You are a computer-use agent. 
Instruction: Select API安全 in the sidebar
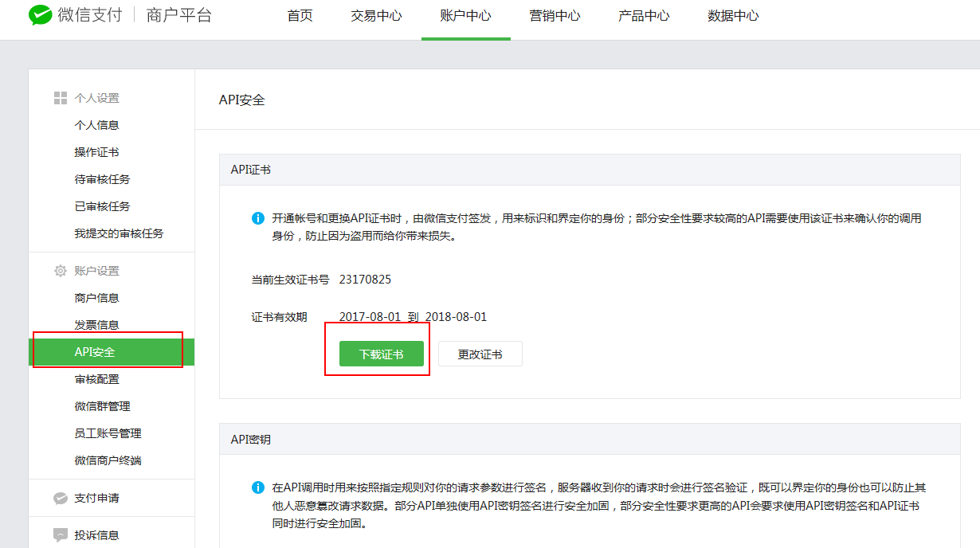95,352
